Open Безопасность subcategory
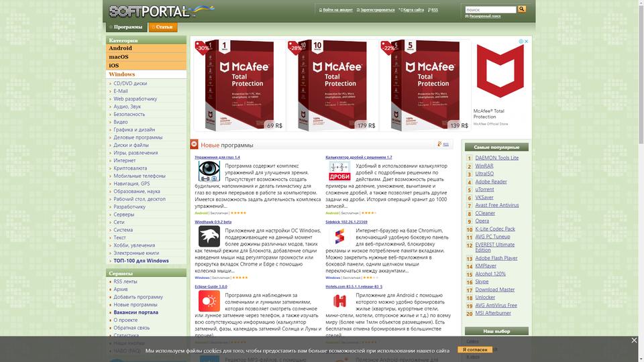The height and width of the screenshot is (362, 644). 129,115
